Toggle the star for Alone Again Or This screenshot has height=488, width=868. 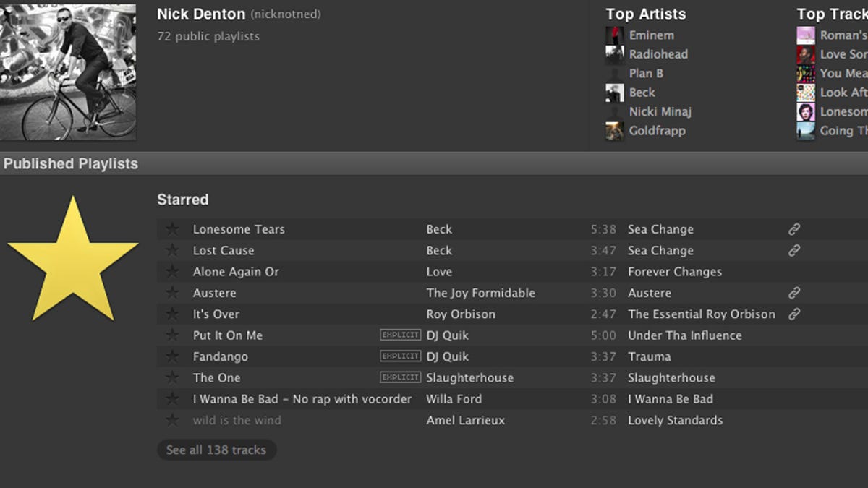(x=172, y=272)
